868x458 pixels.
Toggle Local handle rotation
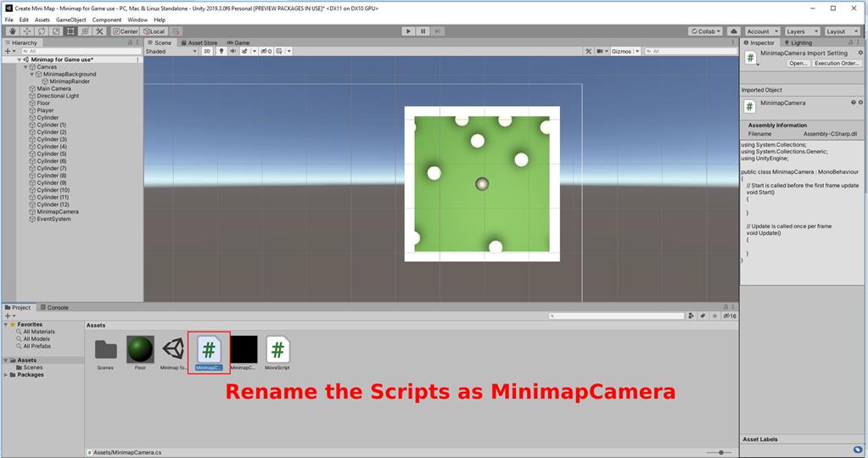[154, 31]
